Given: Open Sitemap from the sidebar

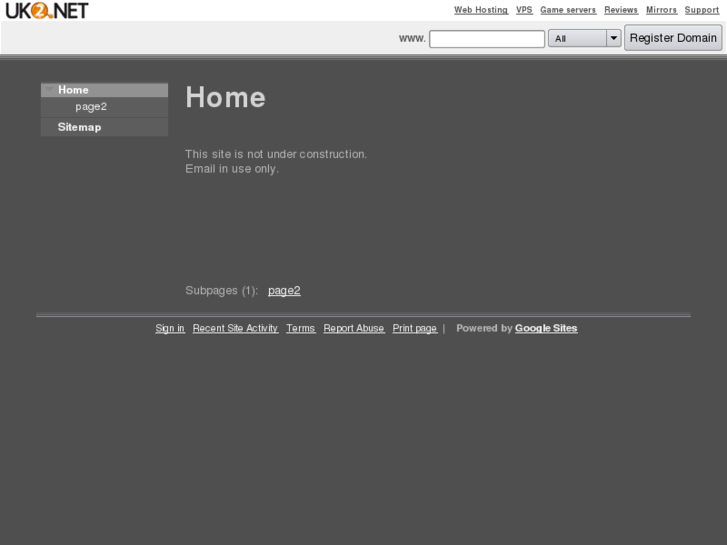Looking at the screenshot, I should tap(79, 127).
